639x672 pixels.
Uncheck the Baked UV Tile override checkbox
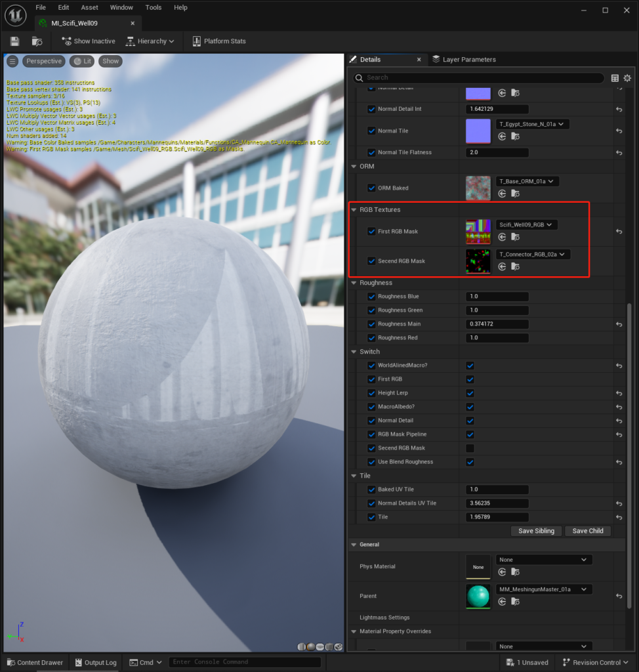[x=371, y=490]
